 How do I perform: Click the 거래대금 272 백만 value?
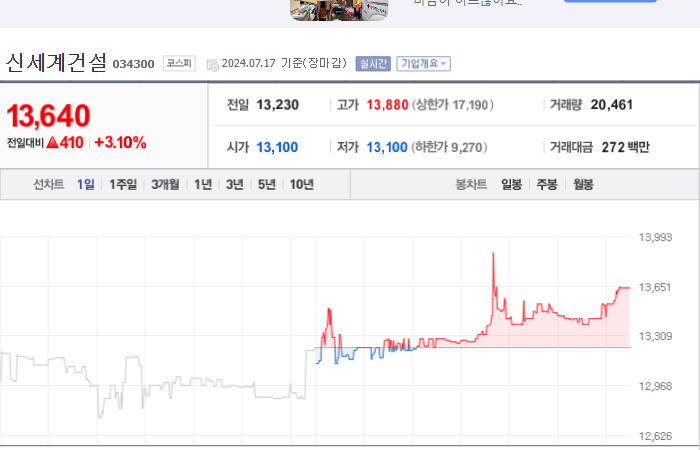[625, 147]
